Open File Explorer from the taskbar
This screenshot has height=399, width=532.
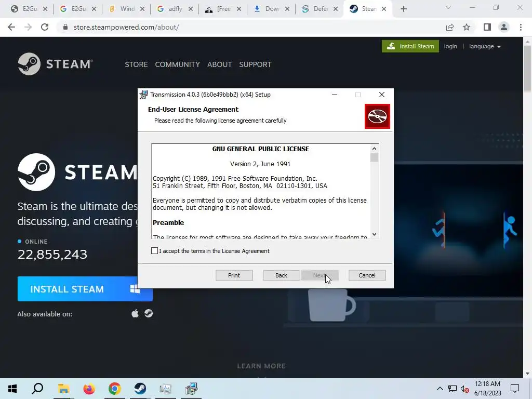pos(63,389)
